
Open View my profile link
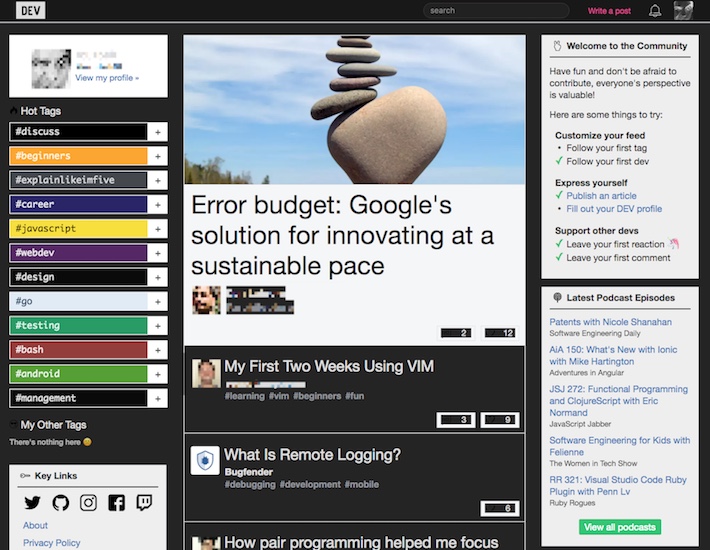[107, 78]
